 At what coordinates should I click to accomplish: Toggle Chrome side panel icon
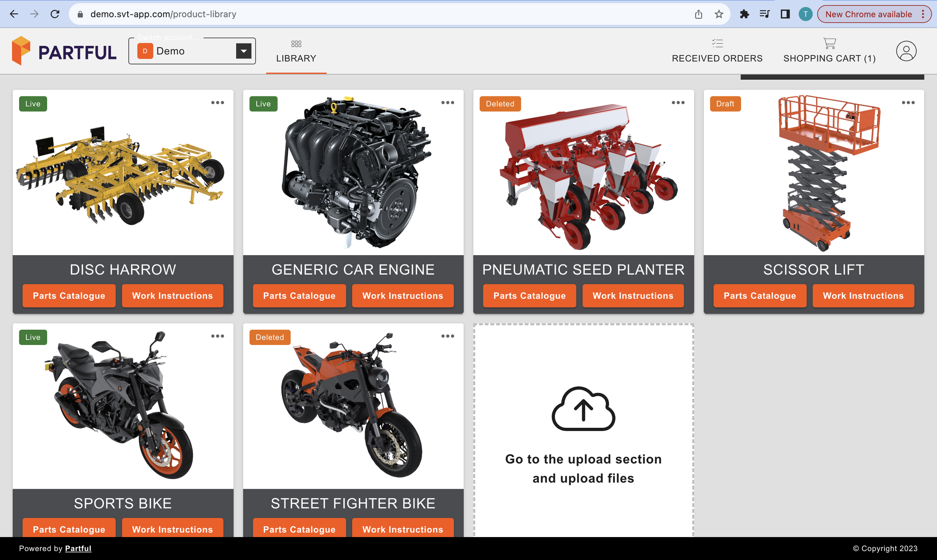pos(785,14)
